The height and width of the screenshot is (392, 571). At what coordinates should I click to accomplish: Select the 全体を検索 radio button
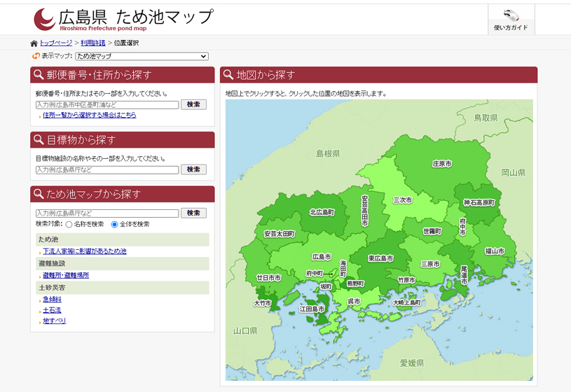115,225
